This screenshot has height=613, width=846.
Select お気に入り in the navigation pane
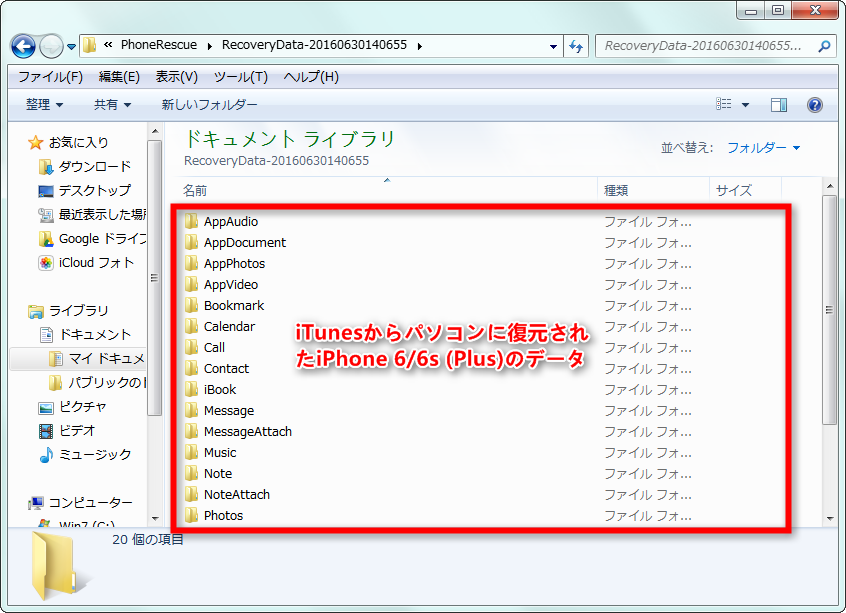[x=78, y=142]
